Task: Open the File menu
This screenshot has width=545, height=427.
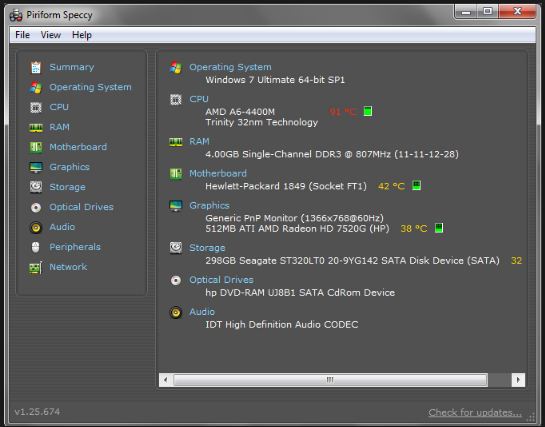Action: point(23,35)
